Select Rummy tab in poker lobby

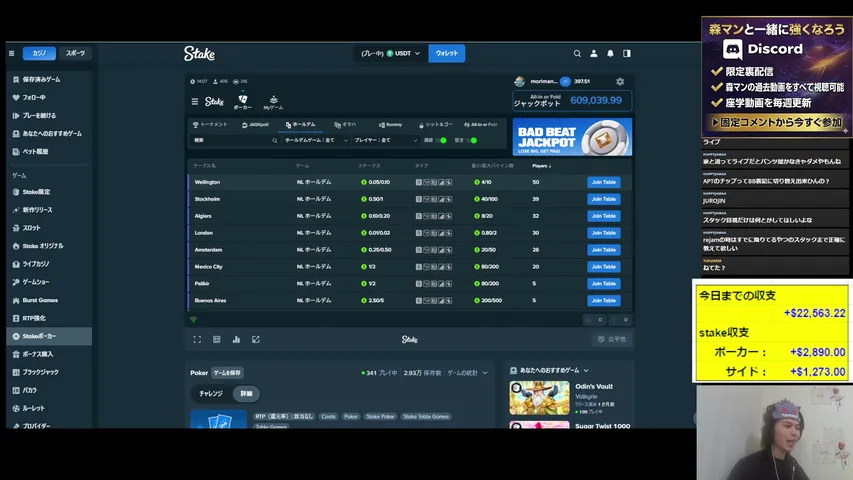391,125
